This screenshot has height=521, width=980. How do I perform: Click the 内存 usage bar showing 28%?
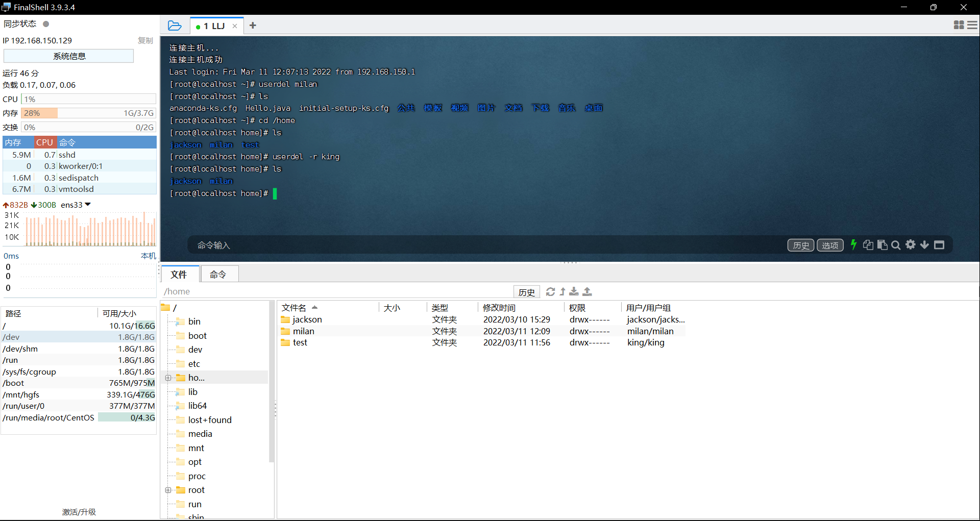88,113
